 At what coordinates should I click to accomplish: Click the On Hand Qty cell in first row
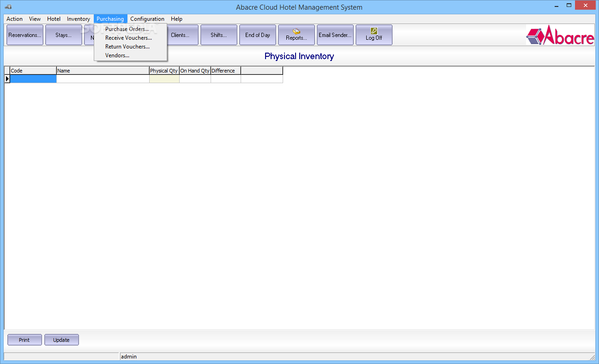point(195,79)
